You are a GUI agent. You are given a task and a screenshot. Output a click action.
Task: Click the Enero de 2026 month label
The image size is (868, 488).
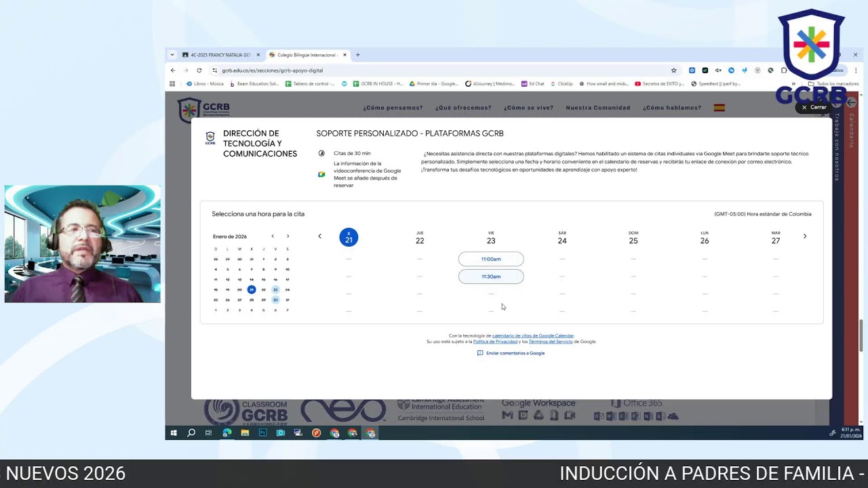tap(230, 237)
